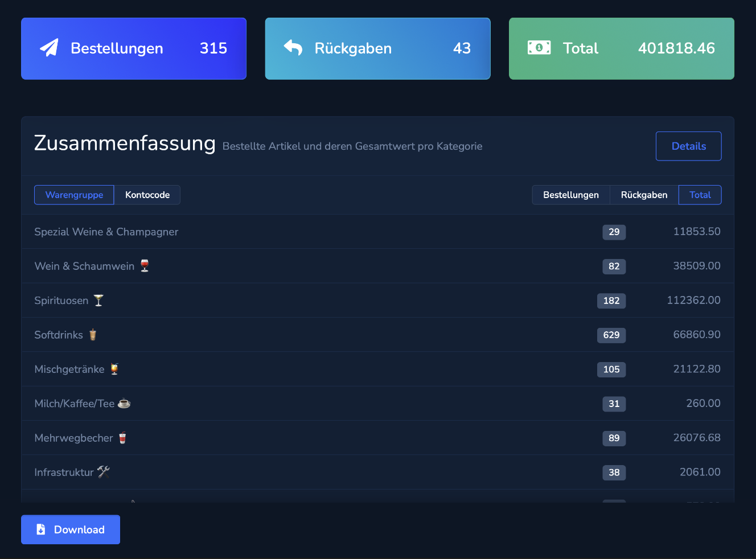Show the Bestellungen column view
756x559 pixels.
(x=571, y=195)
